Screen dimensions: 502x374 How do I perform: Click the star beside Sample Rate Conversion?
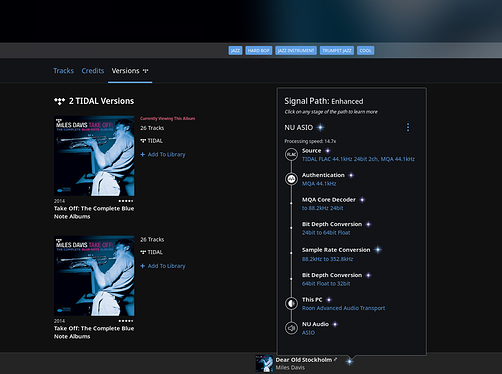tap(378, 250)
